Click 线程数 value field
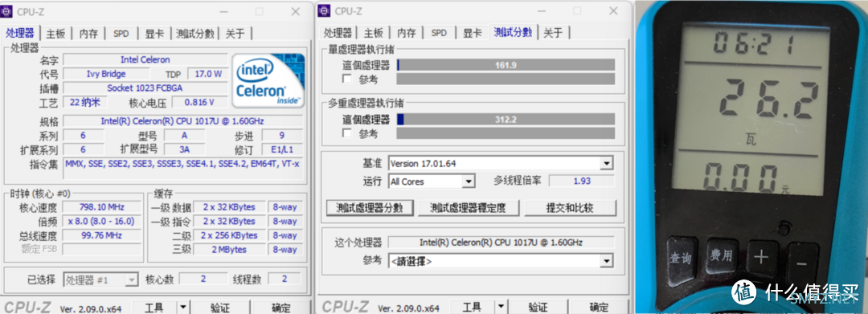Image resolution: width=868 pixels, height=314 pixels. pyautogui.click(x=285, y=279)
